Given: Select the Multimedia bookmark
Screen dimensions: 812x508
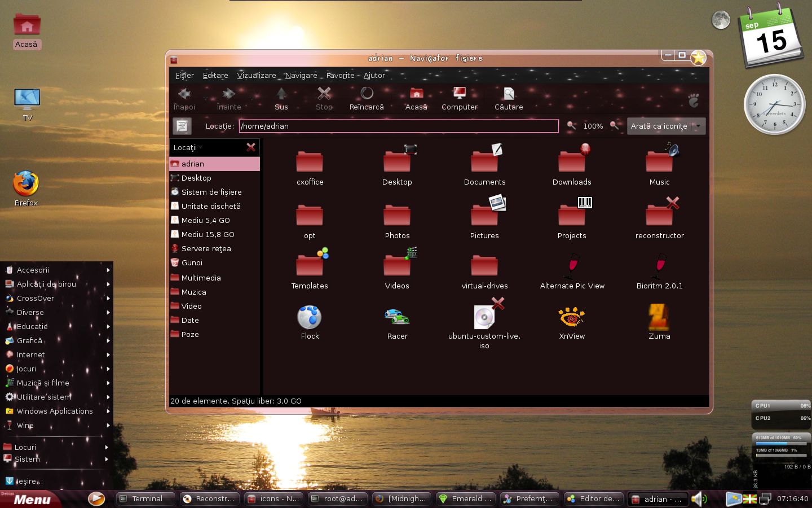Looking at the screenshot, I should [x=214, y=278].
